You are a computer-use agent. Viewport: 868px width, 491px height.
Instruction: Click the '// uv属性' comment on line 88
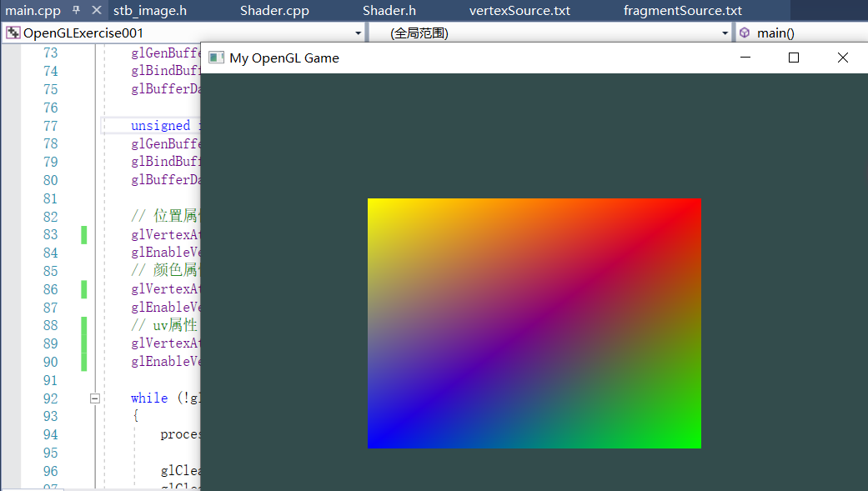[164, 325]
